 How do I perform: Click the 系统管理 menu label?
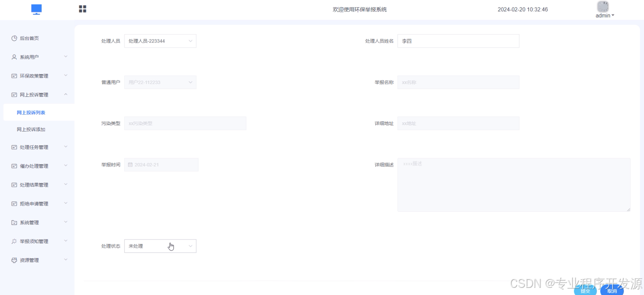tap(29, 222)
